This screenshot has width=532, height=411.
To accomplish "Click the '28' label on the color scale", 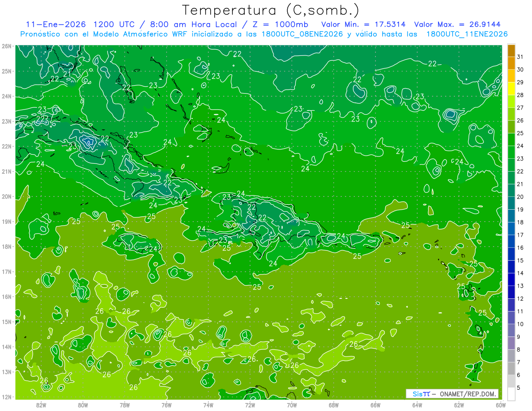I will pos(520,95).
